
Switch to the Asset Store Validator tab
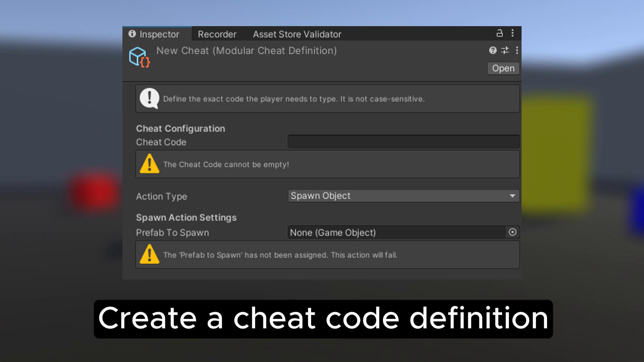(x=297, y=34)
